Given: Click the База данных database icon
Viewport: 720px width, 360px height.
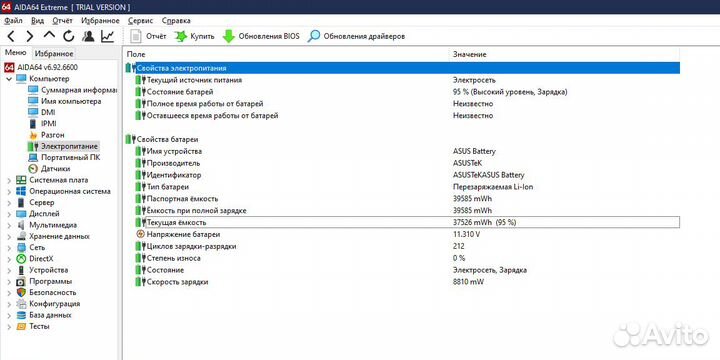Looking at the screenshot, I should pyautogui.click(x=21, y=315).
